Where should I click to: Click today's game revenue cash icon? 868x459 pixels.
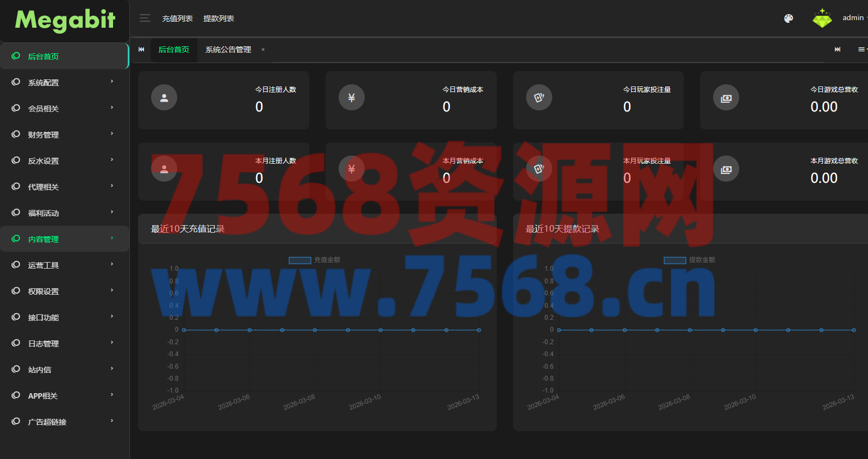point(726,98)
